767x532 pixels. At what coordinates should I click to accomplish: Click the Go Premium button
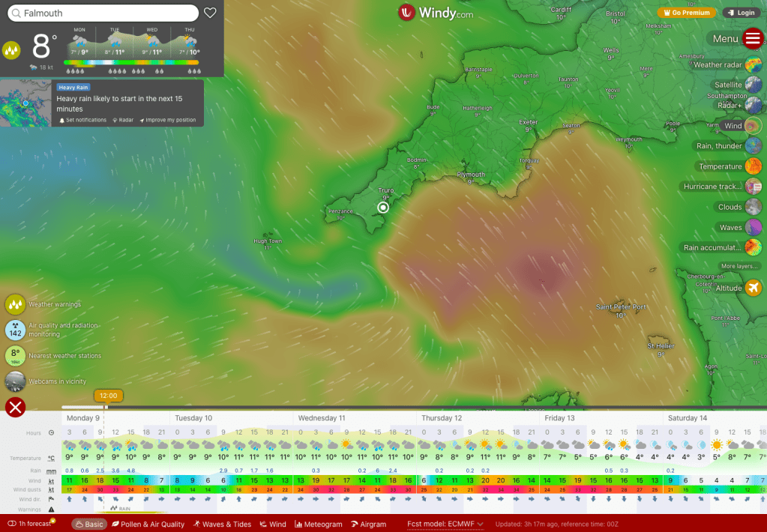point(685,13)
